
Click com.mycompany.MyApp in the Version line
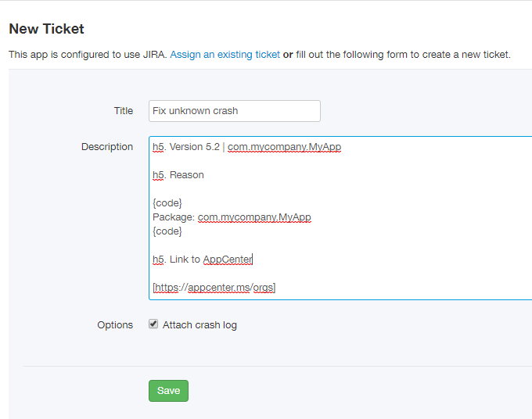pos(284,147)
